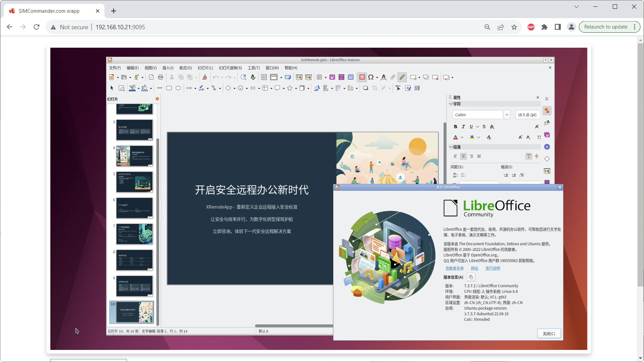Enable center paragraph alignment

click(x=463, y=156)
